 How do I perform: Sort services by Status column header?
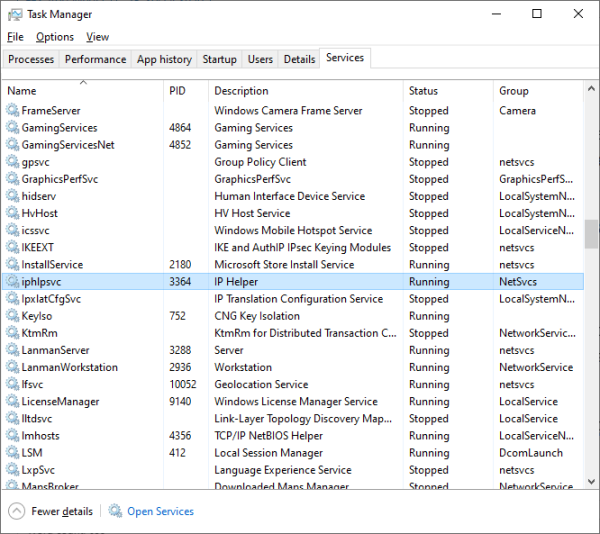click(423, 91)
